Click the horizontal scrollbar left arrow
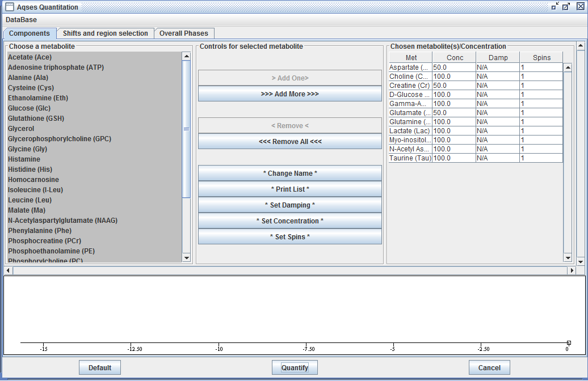 [x=9, y=270]
